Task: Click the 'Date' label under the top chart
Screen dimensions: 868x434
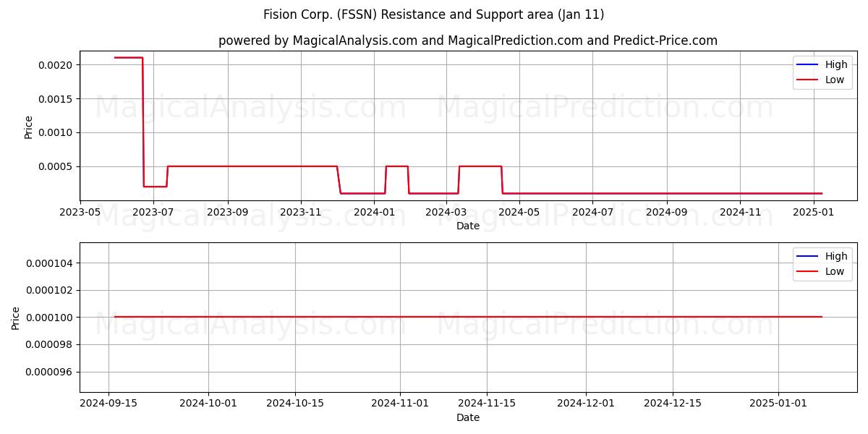Action: click(x=468, y=226)
